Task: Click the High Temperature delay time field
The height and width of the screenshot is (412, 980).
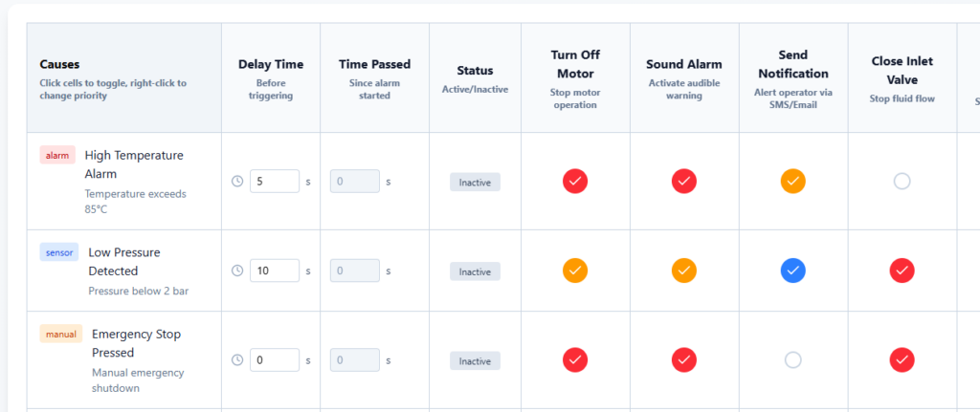Action: point(274,181)
